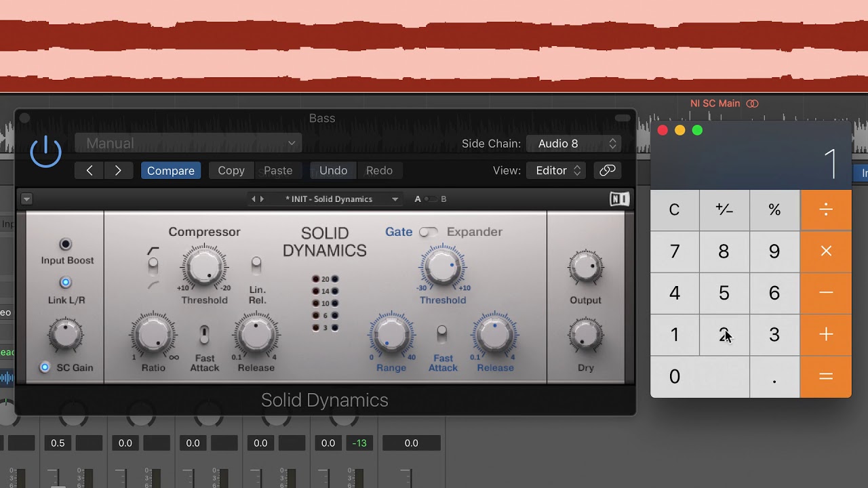Click the calculator minus key
Viewport: 868px width, 488px height.
coord(826,293)
